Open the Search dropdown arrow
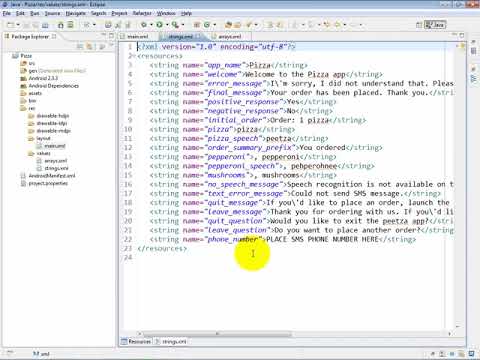480x360 pixels. coord(256,25)
